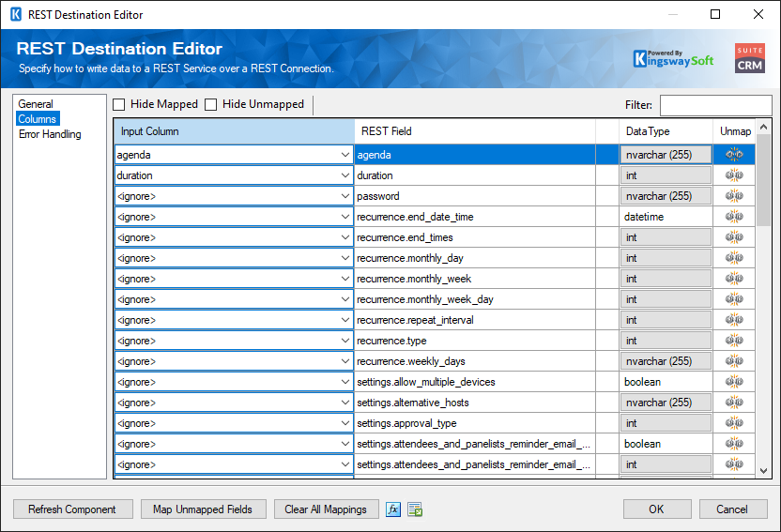Open input column dropdown for password
Image resolution: width=781 pixels, height=532 pixels.
[345, 196]
